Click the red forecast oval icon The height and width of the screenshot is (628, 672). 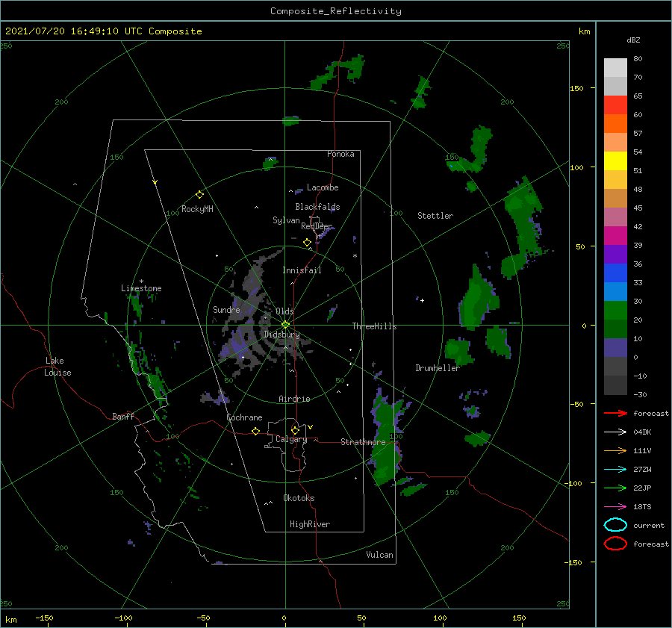click(x=615, y=544)
